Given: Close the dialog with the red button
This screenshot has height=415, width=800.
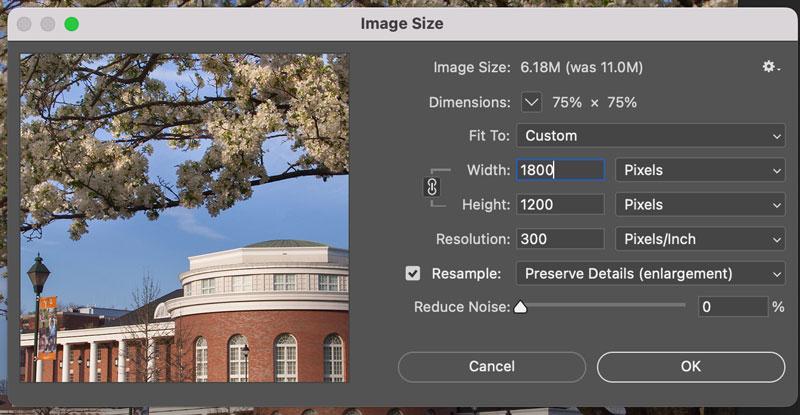Looking at the screenshot, I should (25, 23).
